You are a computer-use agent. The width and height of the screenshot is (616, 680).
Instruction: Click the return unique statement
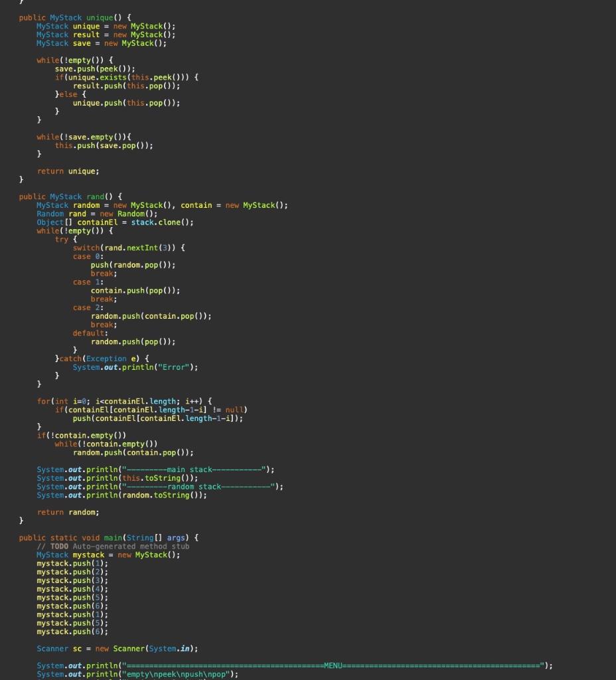(x=68, y=171)
